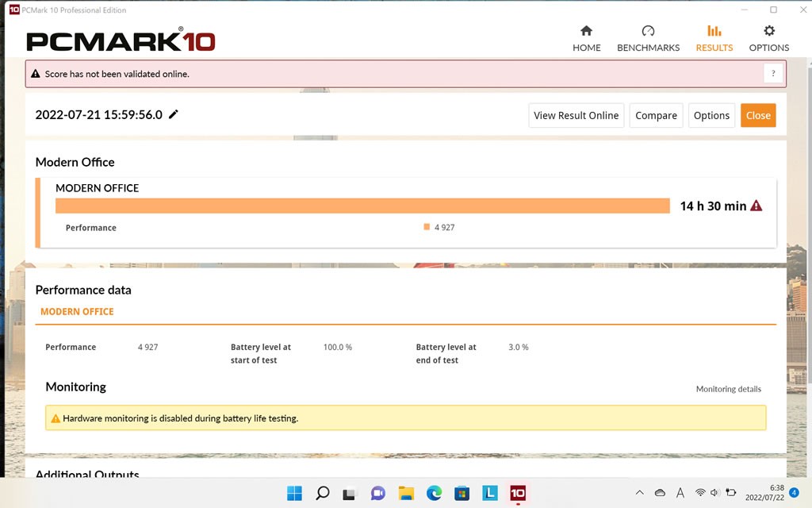Open taskbar Search

click(322, 493)
